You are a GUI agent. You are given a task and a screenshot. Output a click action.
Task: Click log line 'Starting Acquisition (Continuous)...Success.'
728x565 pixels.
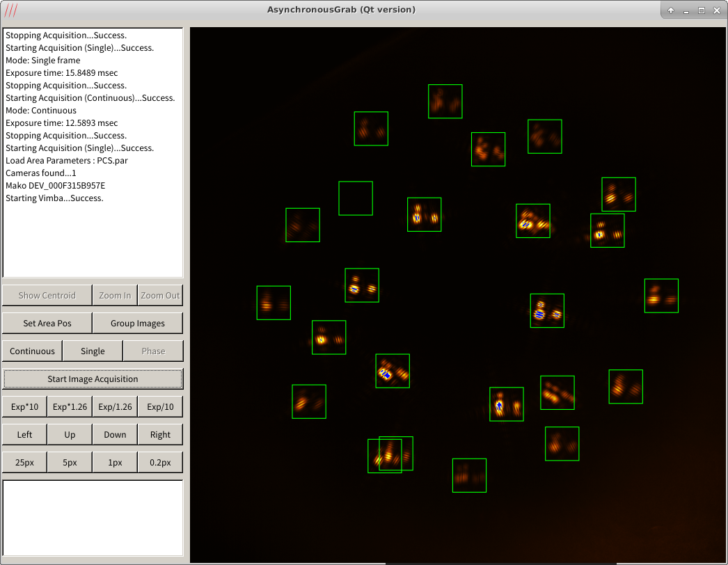coord(90,98)
